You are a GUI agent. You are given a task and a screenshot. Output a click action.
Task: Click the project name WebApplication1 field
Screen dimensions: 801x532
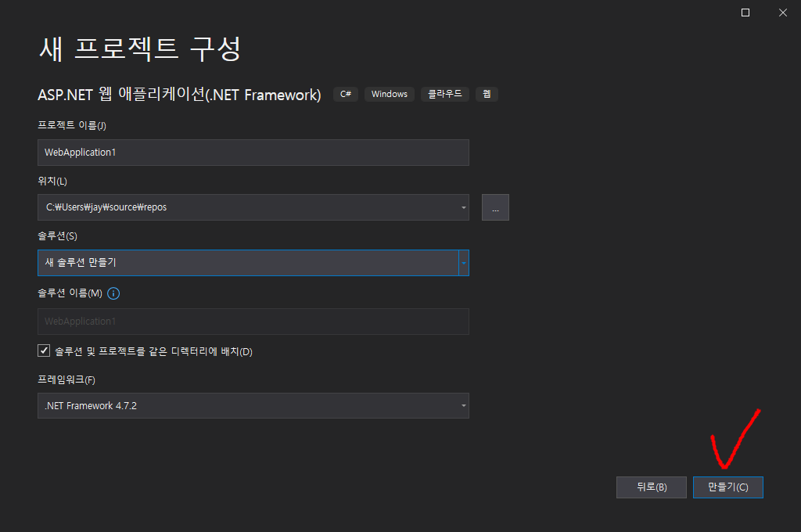253,153
